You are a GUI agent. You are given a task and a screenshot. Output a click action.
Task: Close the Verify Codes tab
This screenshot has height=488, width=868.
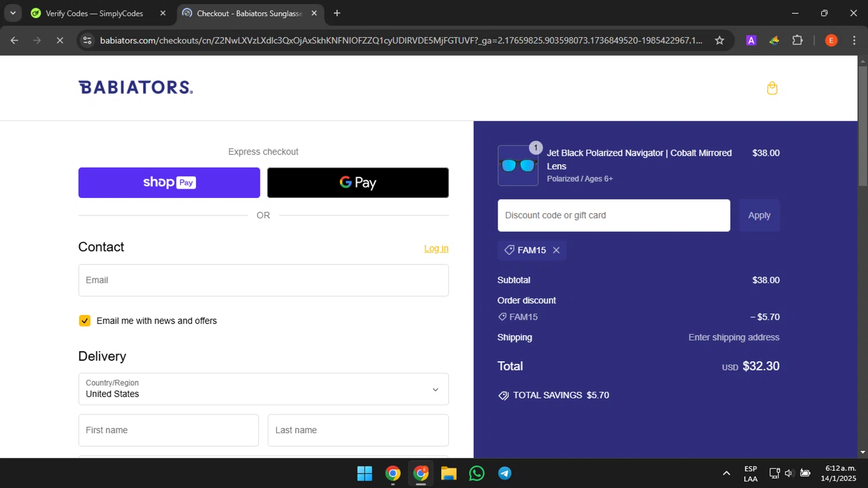tap(163, 13)
